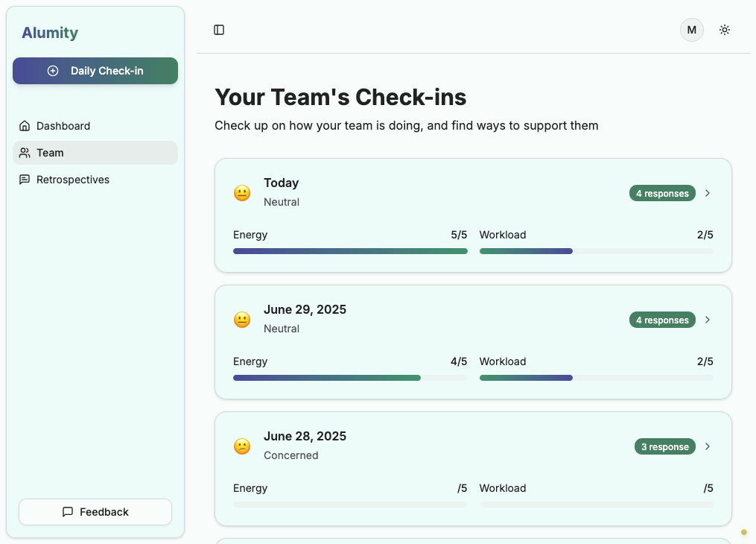Toggle the sidebar panel icon
756x544 pixels.
219,30
